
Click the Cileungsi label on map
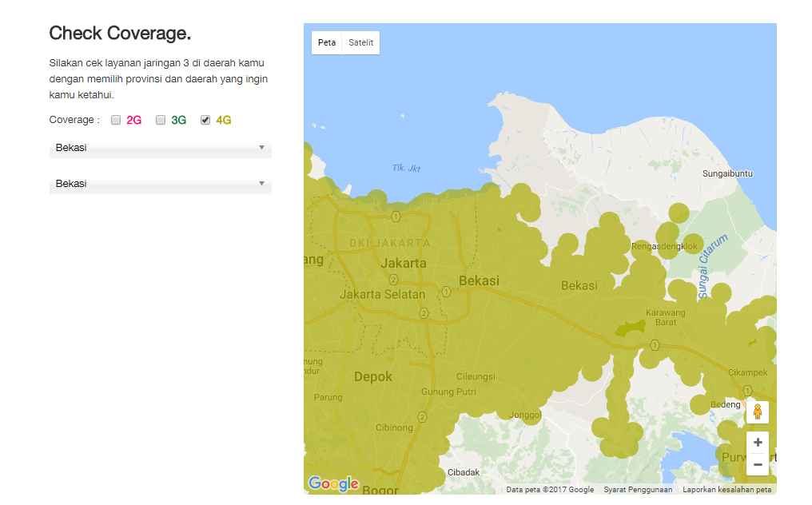tap(476, 376)
